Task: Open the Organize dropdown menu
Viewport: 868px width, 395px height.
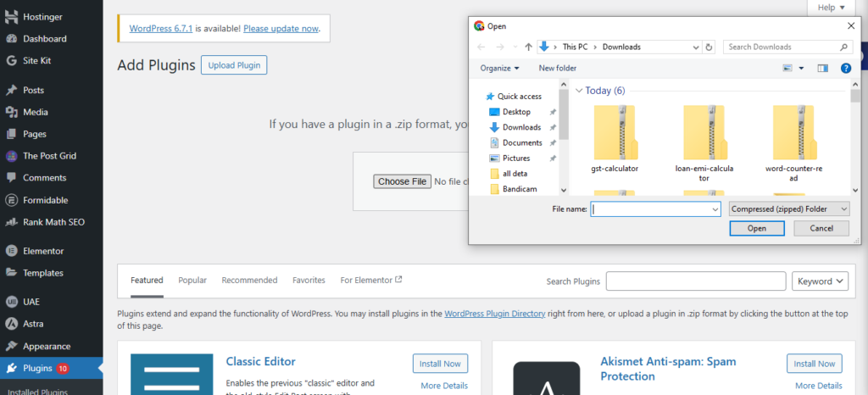Action: pos(500,68)
